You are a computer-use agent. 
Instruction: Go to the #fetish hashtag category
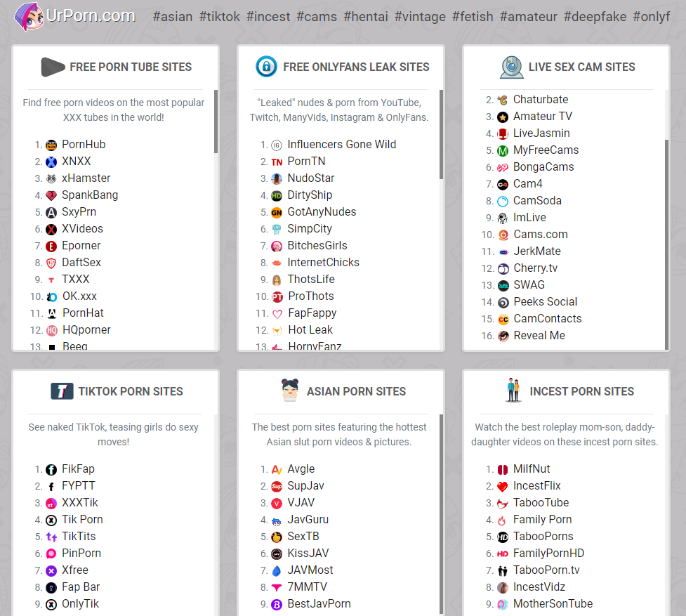473,17
